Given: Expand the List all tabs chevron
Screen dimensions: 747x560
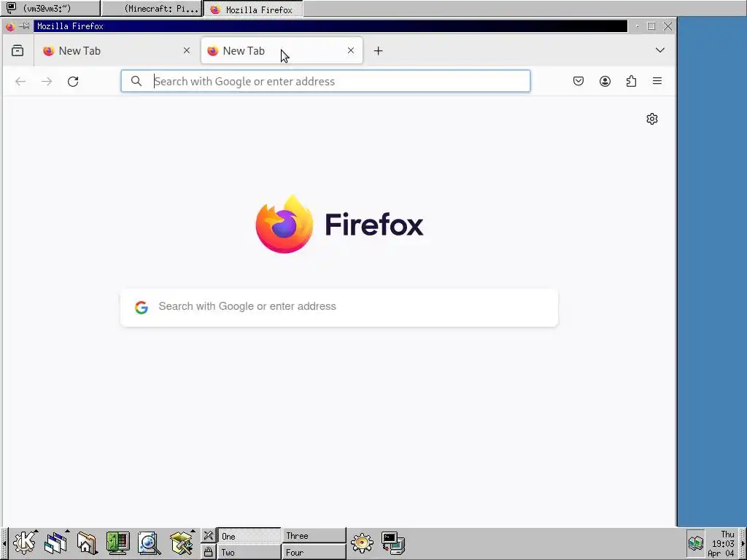Looking at the screenshot, I should (659, 50).
